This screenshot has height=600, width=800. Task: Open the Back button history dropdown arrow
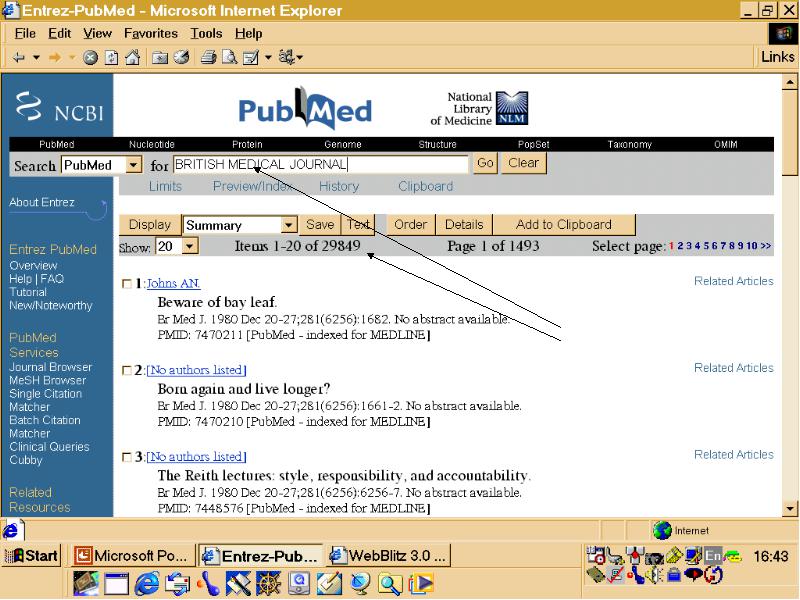pyautogui.click(x=36, y=58)
